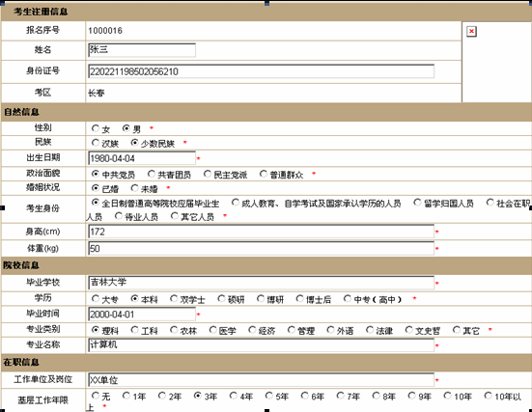Select the 博士后 education radio button
This screenshot has width=532, height=412.
[x=299, y=298]
